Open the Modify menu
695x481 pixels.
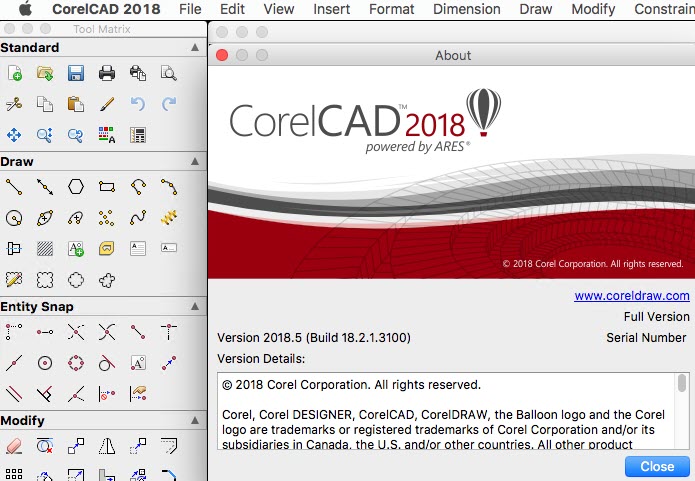(x=593, y=9)
